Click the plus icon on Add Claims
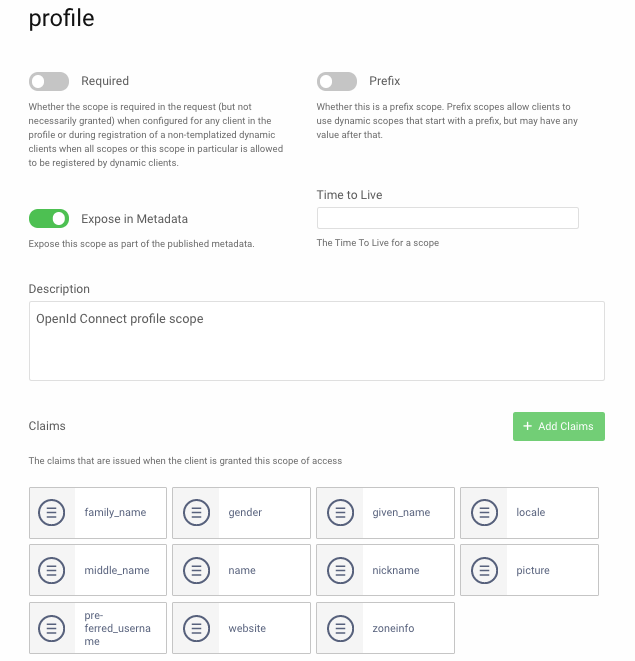Viewport: 635px width, 661px height. (x=527, y=426)
